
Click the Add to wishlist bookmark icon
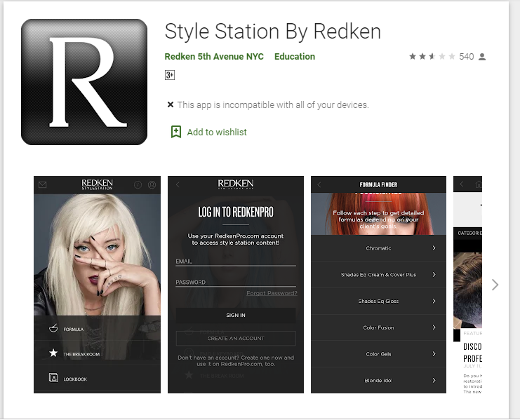pos(176,132)
